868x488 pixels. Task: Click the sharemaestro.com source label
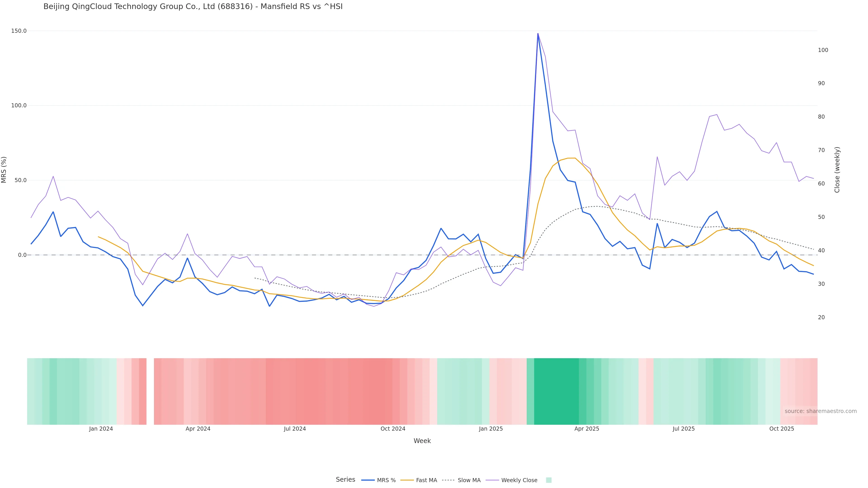[x=820, y=411]
